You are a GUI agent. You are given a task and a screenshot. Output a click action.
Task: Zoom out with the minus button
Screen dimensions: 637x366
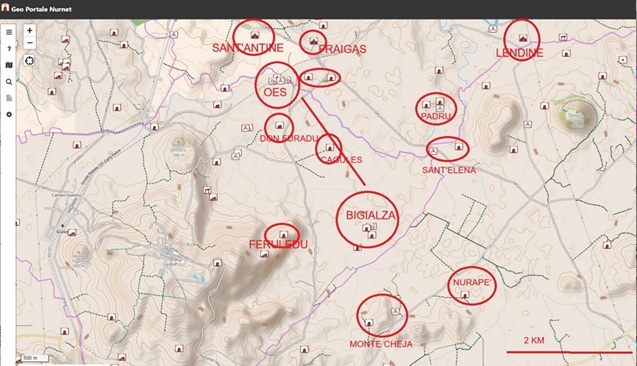[x=29, y=43]
